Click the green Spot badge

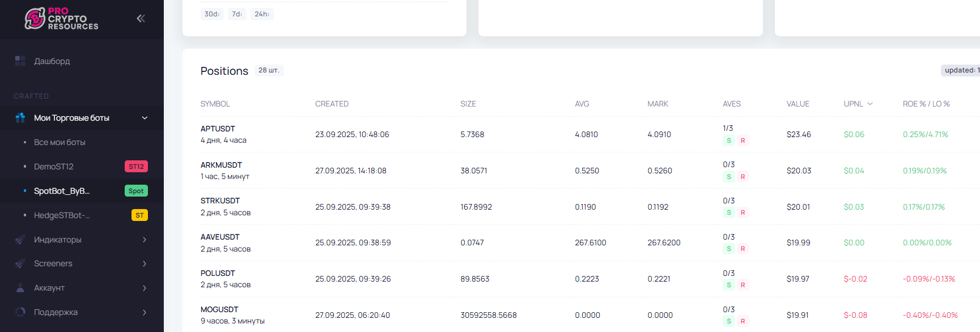(136, 191)
